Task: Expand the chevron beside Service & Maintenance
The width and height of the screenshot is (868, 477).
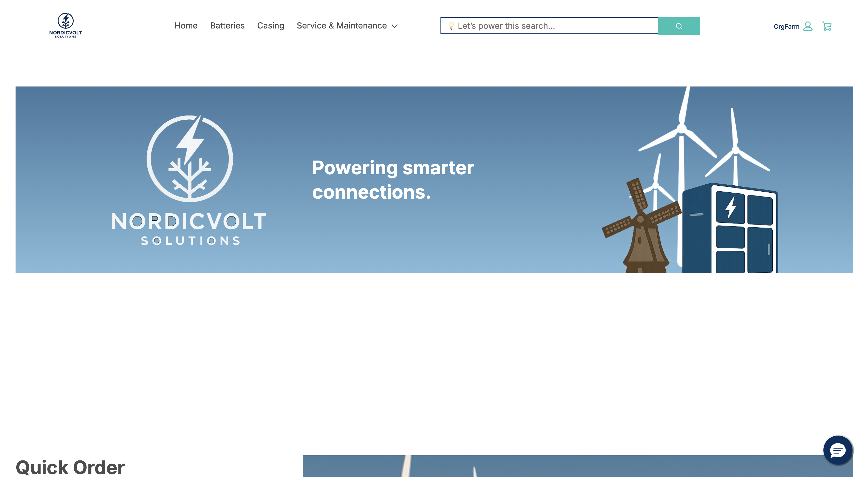Action: pos(395,26)
